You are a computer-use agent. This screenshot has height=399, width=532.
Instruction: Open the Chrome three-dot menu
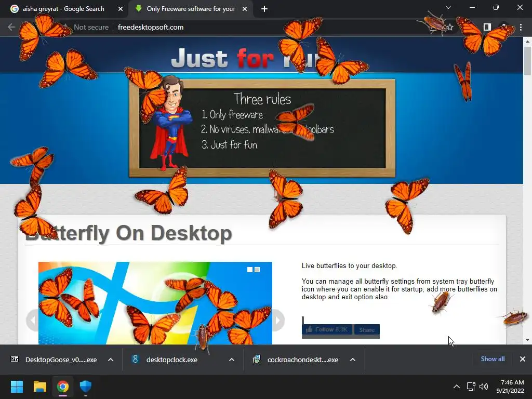521,27
